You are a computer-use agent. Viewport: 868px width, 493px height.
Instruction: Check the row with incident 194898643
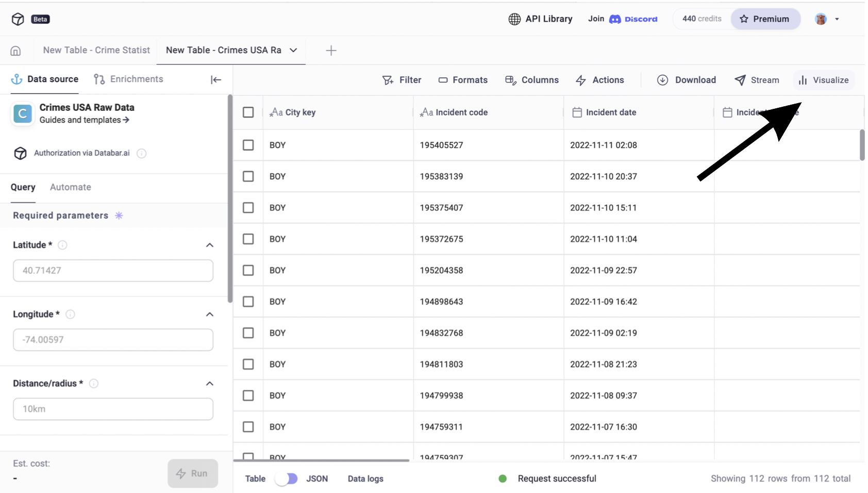[x=248, y=302]
